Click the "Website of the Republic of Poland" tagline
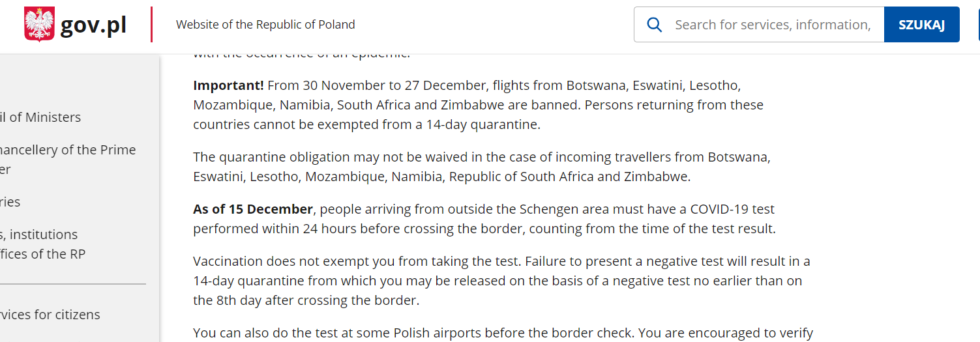 point(265,25)
